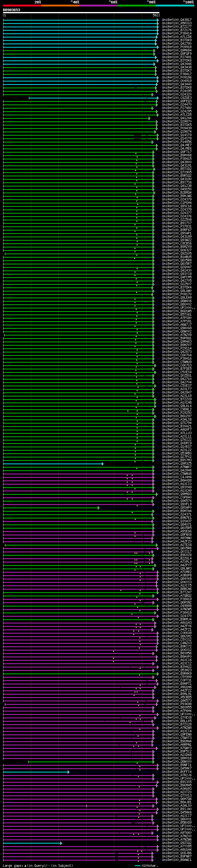Click the offset cyan bar for C6ZGE3
The width and height of the screenshot is (197, 868).
click(93, 98)
